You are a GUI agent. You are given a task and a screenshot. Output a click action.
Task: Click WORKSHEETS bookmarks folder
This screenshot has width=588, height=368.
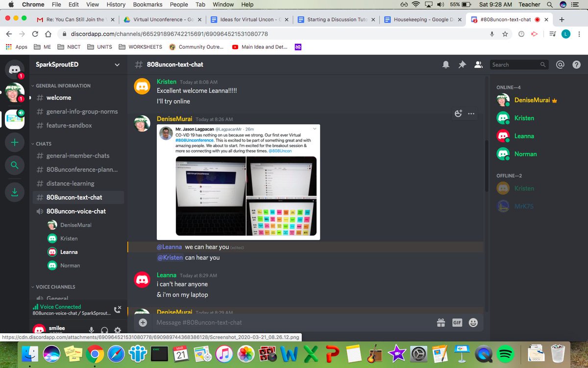[140, 47]
